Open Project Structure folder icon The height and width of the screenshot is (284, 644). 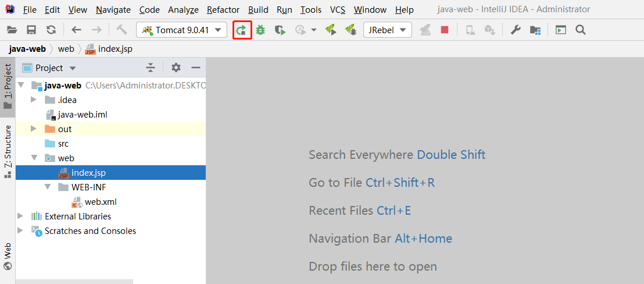pyautogui.click(x=535, y=30)
